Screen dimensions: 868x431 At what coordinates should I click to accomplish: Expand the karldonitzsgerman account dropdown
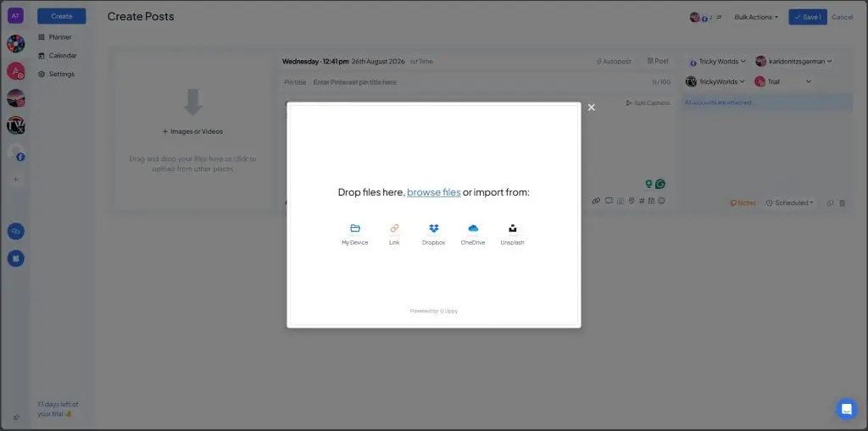pos(793,62)
